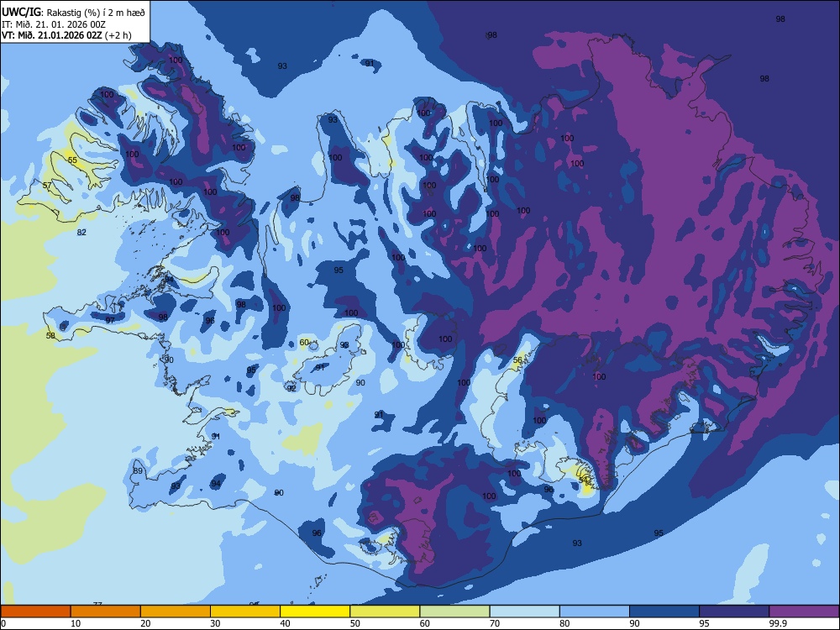Click the 50–60 pale yellow legend swatch
This screenshot has width=840, height=630.
pyautogui.click(x=385, y=612)
